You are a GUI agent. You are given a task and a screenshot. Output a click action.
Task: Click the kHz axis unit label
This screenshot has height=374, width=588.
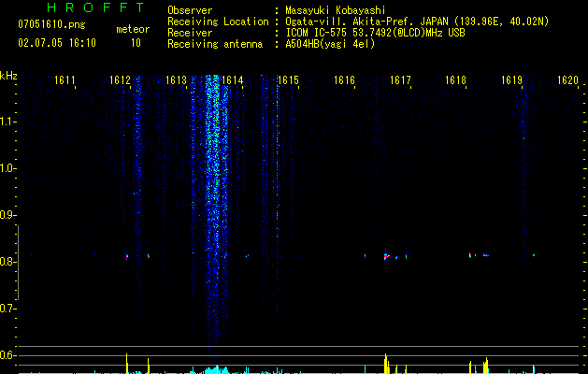point(8,76)
